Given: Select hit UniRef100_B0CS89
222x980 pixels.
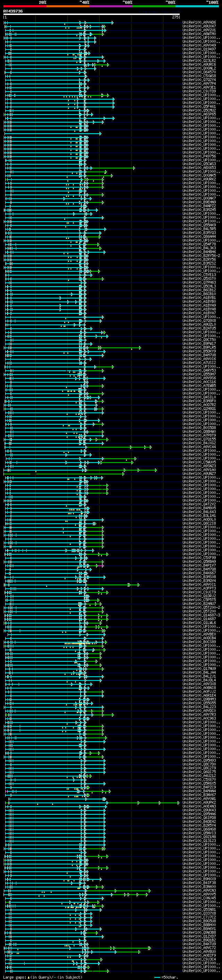Looking at the screenshot, I should (199, 642).
